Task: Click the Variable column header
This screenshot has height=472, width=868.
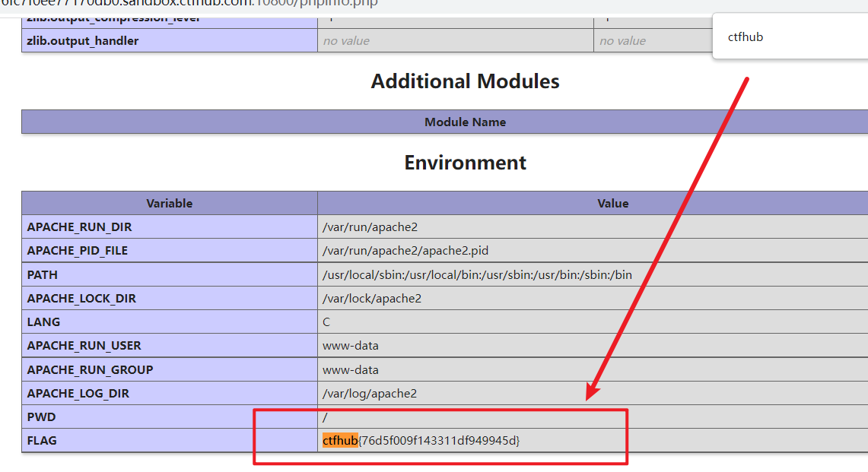Action: (x=170, y=203)
